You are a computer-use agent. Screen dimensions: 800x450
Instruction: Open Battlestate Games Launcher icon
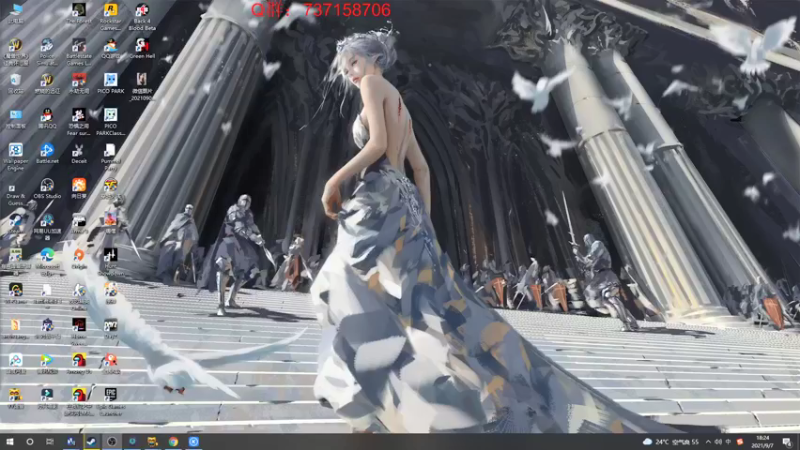[79, 51]
